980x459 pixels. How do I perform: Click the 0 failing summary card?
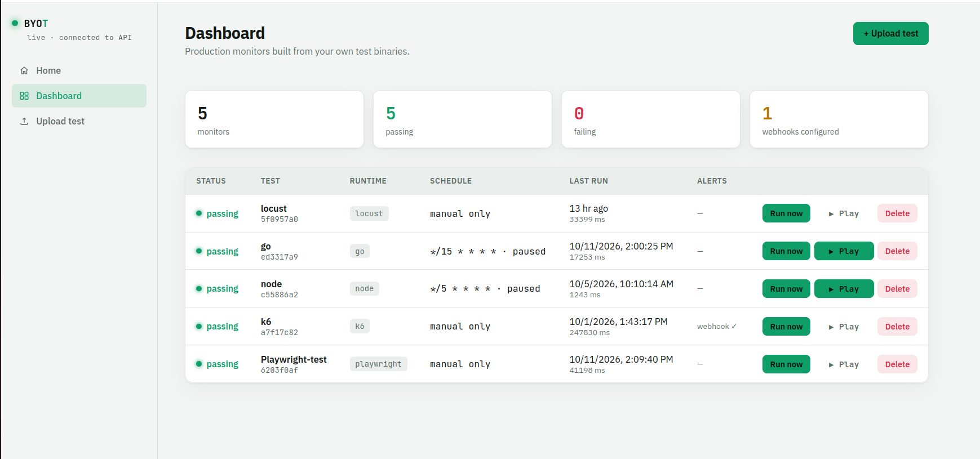click(x=651, y=119)
